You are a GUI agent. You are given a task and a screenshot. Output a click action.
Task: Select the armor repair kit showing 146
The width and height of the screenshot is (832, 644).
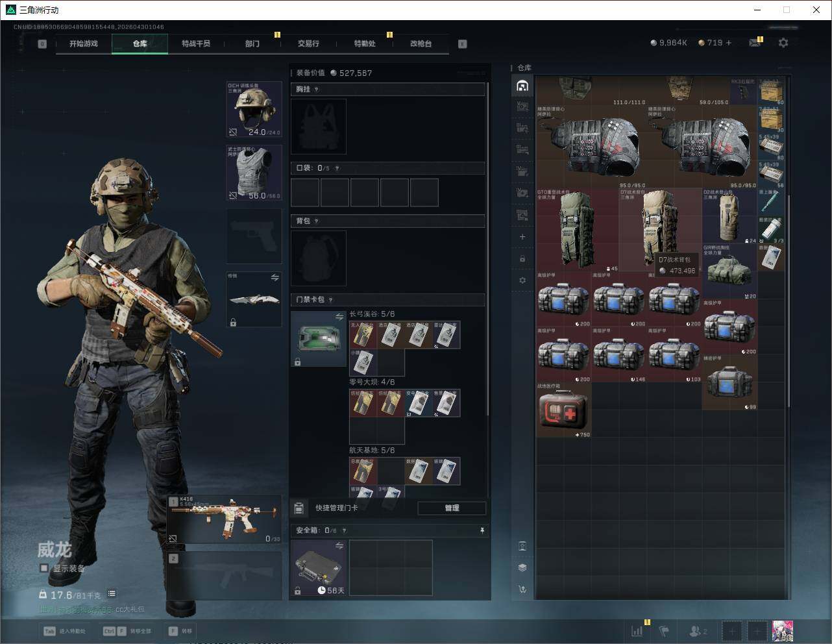[619, 354]
